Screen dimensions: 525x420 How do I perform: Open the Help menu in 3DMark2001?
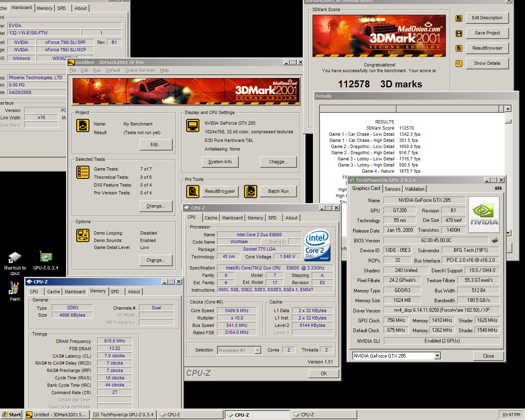coord(164,70)
